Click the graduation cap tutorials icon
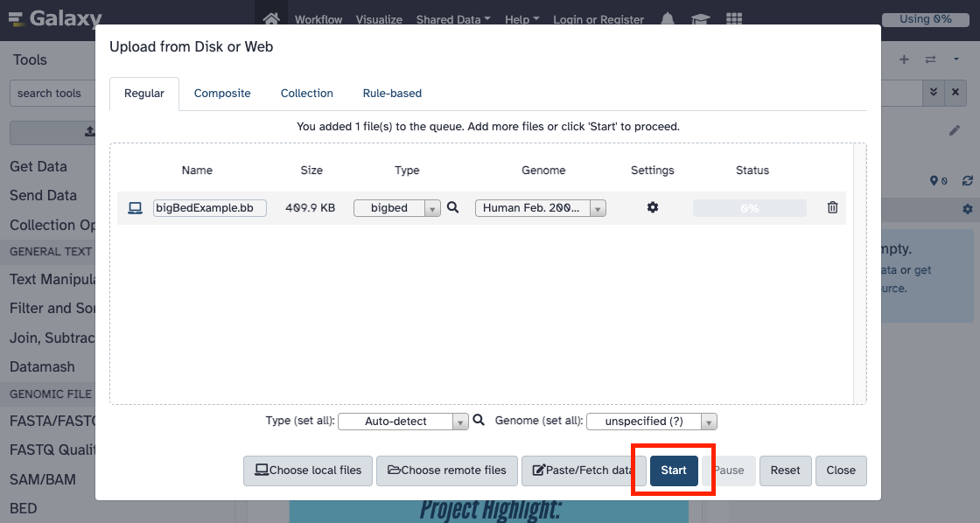 coord(700,19)
